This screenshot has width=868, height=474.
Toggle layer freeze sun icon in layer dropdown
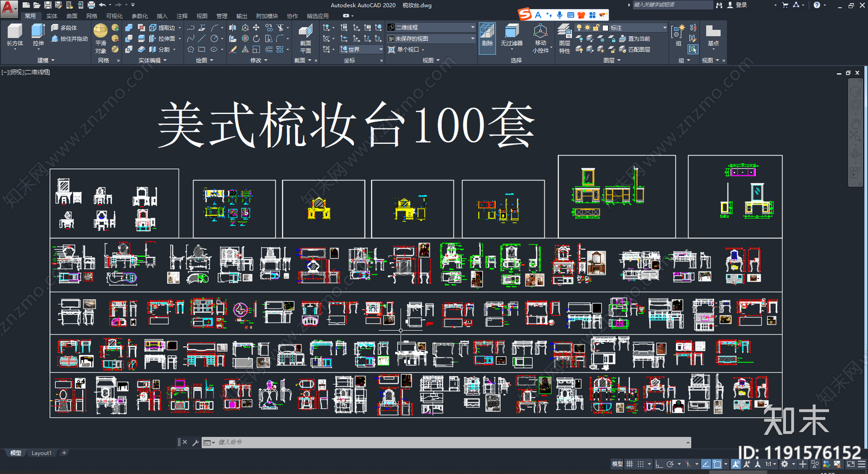(x=588, y=28)
